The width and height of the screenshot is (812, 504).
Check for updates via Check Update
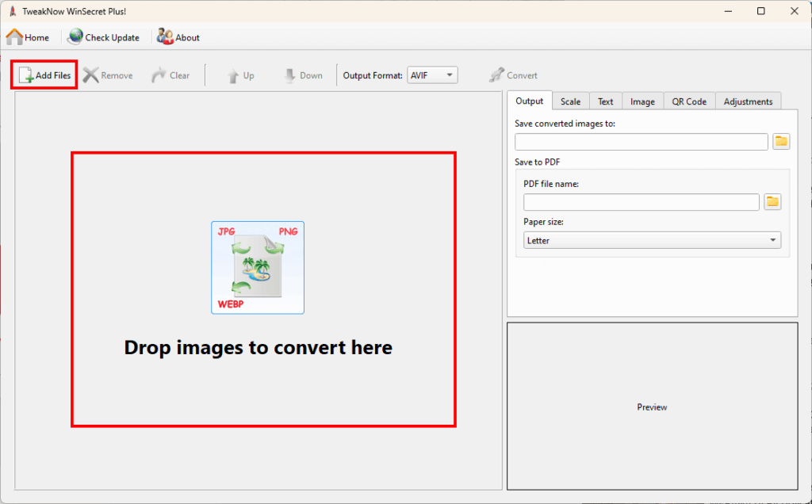(104, 37)
